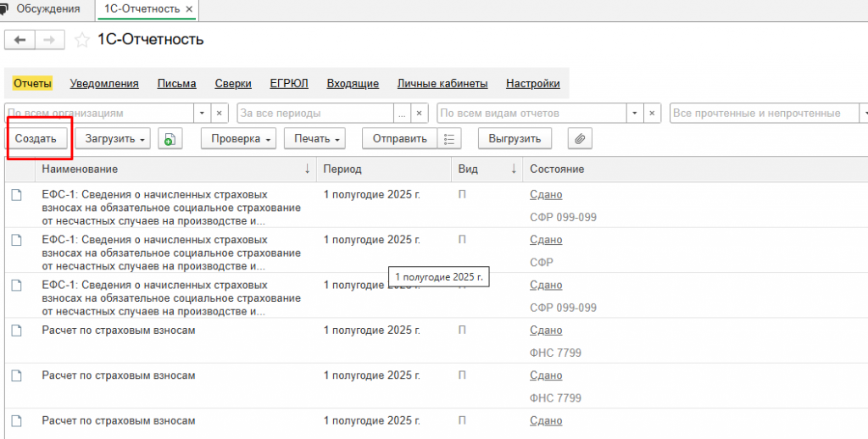Screen dimensions: 868x439
Task: Click document icon of last Расчет row
Action: 17,421
